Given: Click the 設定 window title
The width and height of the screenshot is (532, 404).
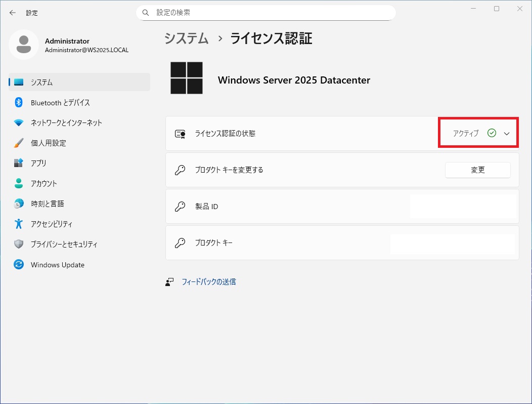Looking at the screenshot, I should coord(32,13).
